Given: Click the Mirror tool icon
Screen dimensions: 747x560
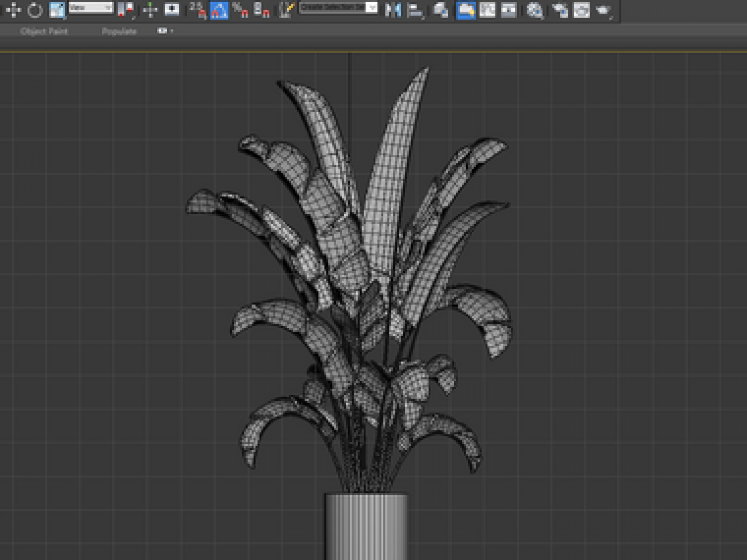Looking at the screenshot, I should pyautogui.click(x=393, y=9).
